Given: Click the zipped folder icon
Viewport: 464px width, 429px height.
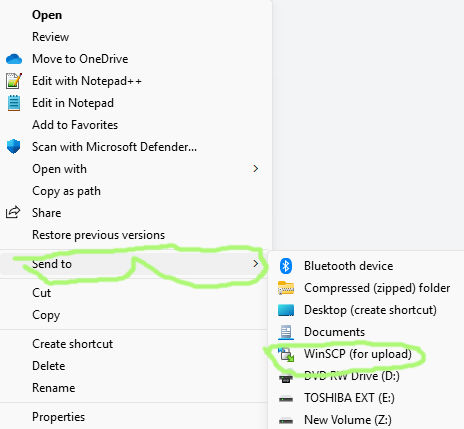Looking at the screenshot, I should pyautogui.click(x=286, y=288).
